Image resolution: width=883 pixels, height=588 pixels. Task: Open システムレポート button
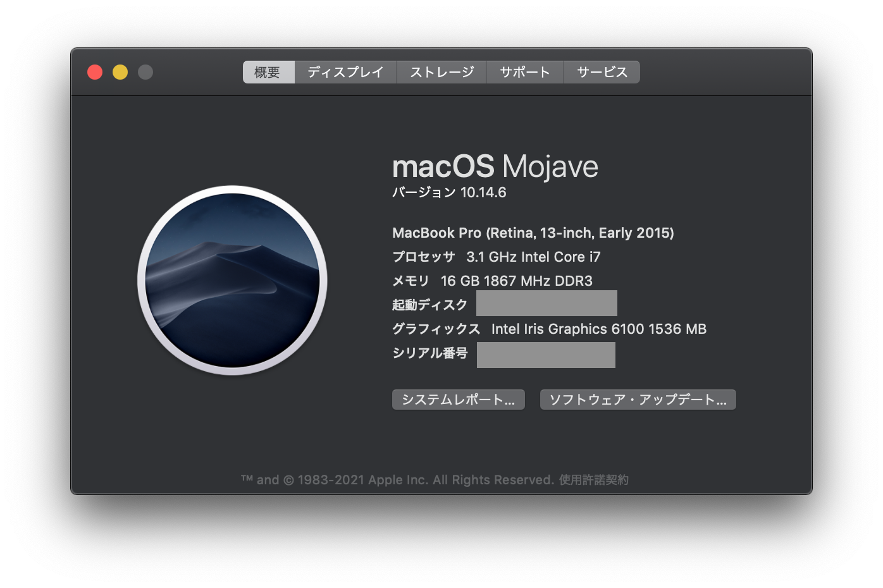tap(459, 400)
